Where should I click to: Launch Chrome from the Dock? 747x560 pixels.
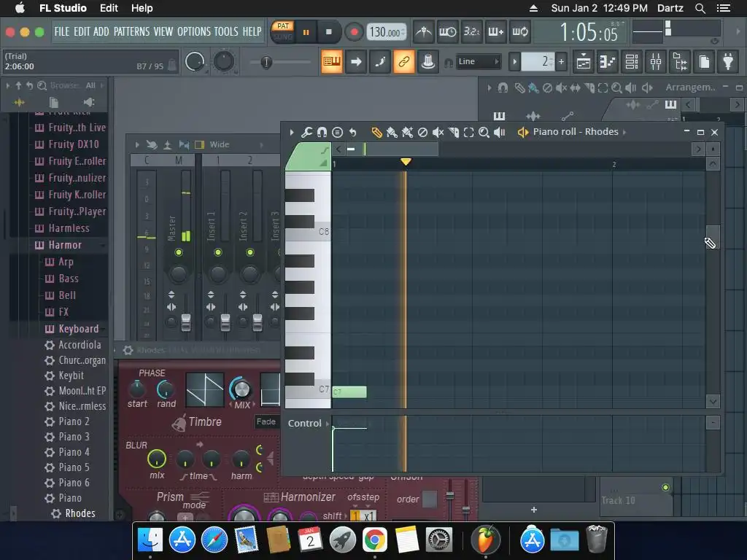[374, 540]
